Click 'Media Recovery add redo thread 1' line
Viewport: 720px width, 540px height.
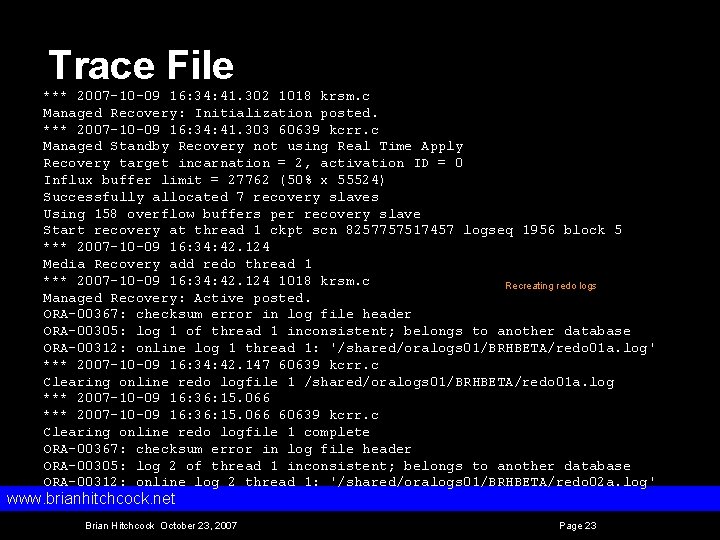[177, 264]
